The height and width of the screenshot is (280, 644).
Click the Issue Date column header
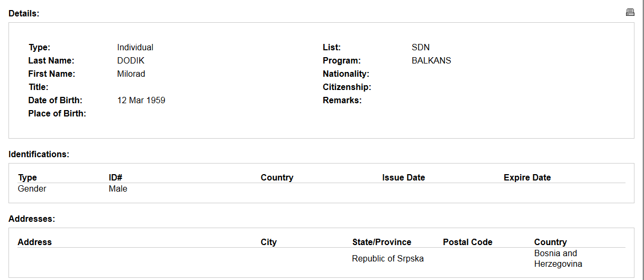coord(403,178)
